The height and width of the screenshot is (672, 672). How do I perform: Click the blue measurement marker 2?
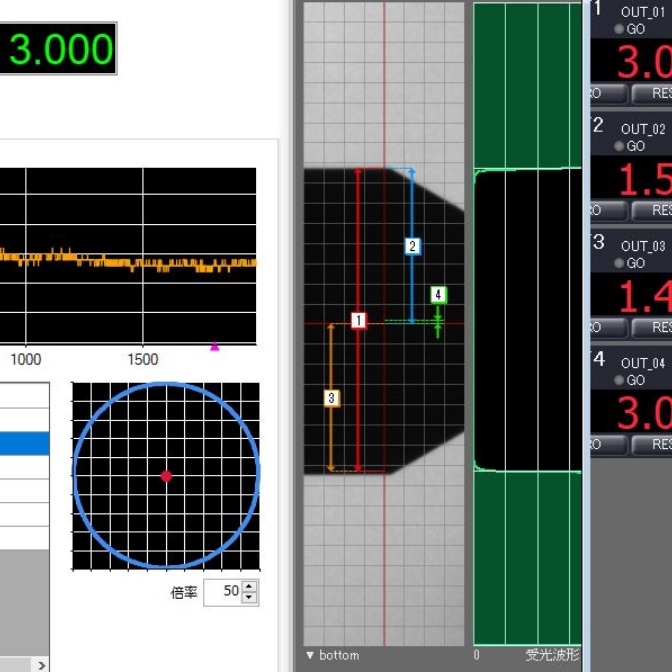(411, 246)
